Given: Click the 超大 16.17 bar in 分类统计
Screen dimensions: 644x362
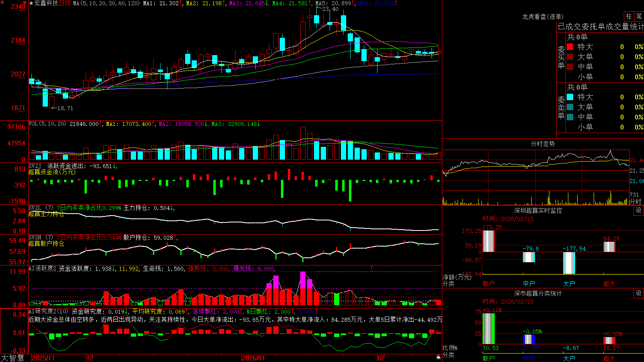Looking at the screenshot, I should (x=609, y=341).
